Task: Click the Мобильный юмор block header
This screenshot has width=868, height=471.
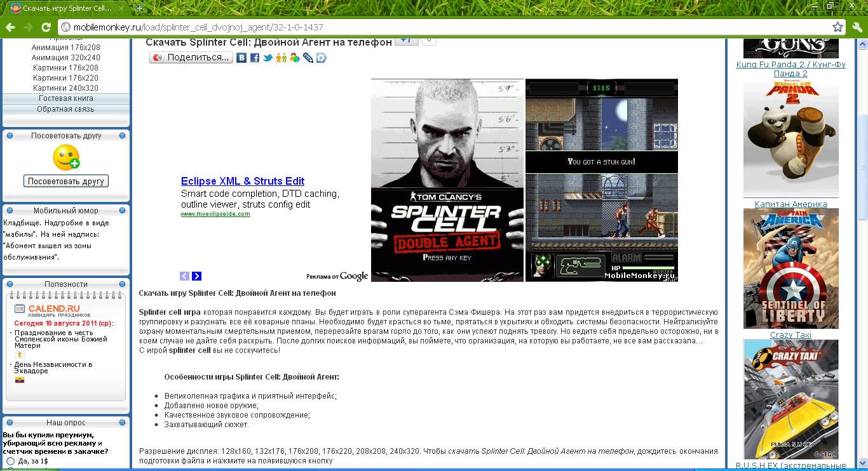Action: click(66, 211)
